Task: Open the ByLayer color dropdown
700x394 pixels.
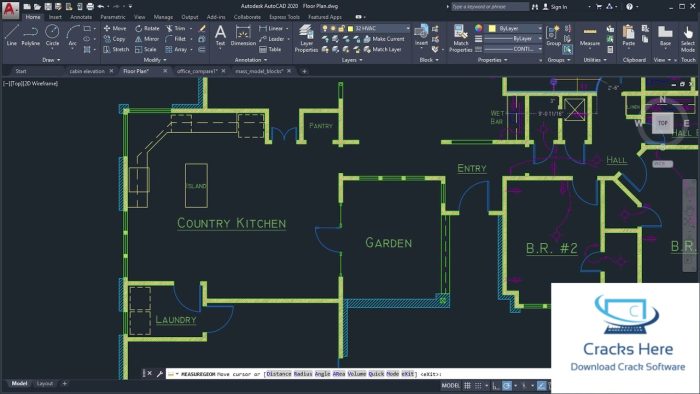Action: [x=514, y=28]
